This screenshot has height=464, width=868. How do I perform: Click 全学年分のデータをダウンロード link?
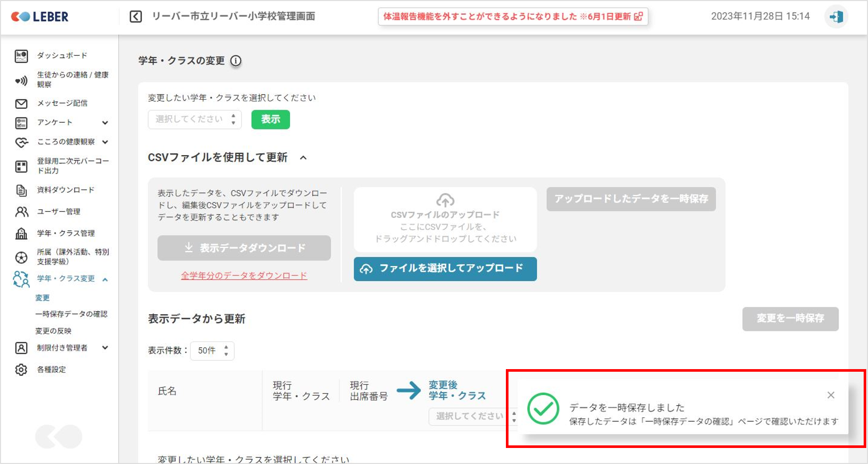point(244,276)
